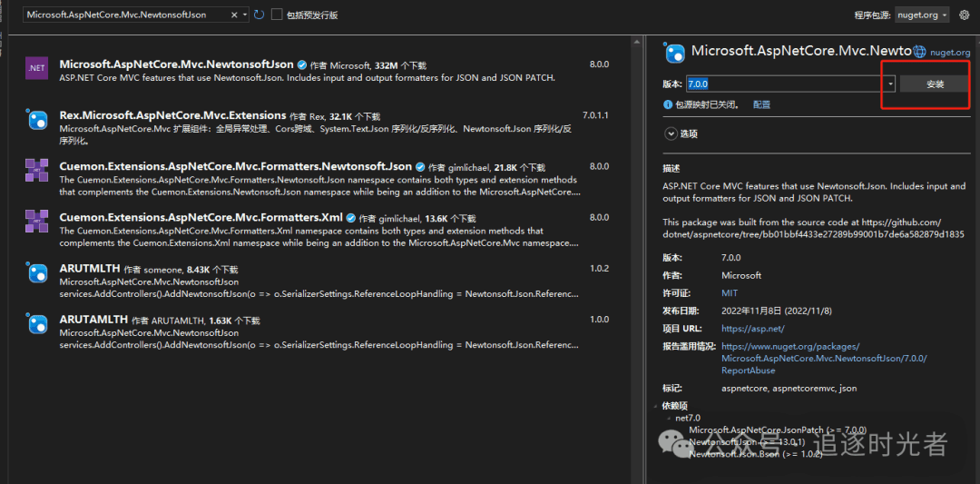
Task: Clear the search box with the X icon
Action: (x=234, y=15)
